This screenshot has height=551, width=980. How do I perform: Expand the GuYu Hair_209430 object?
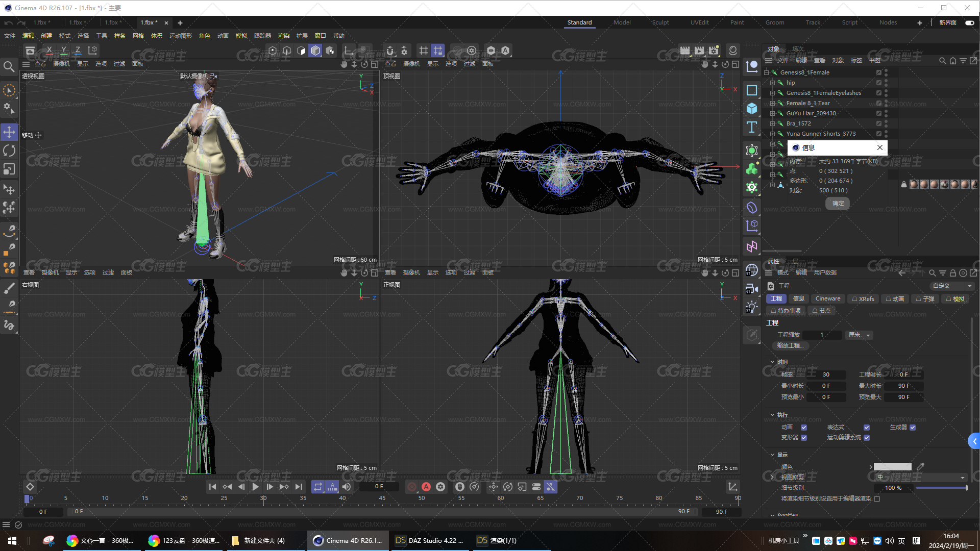tap(772, 113)
